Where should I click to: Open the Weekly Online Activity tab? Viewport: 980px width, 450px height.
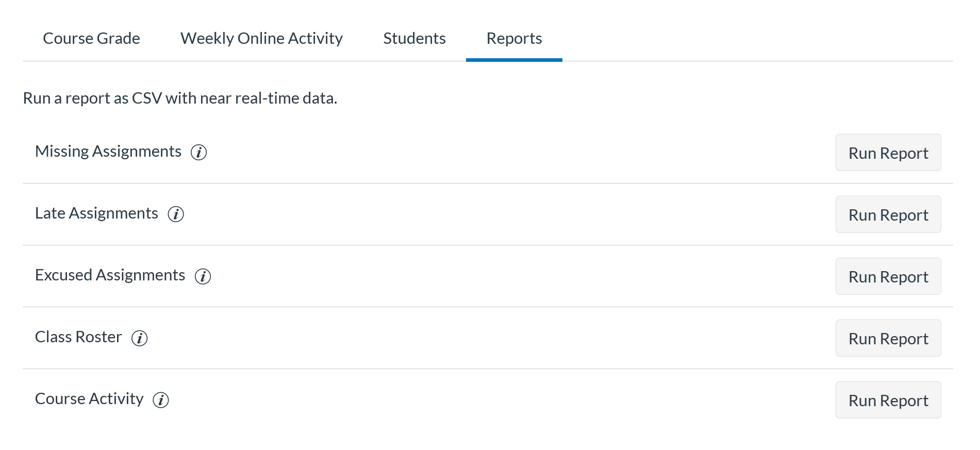click(x=261, y=39)
